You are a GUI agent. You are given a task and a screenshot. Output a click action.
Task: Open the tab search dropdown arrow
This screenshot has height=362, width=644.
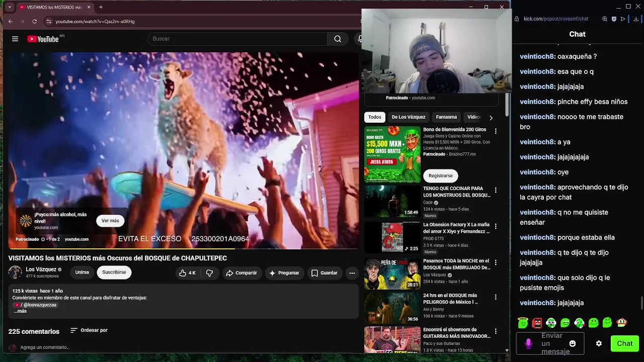click(x=10, y=7)
